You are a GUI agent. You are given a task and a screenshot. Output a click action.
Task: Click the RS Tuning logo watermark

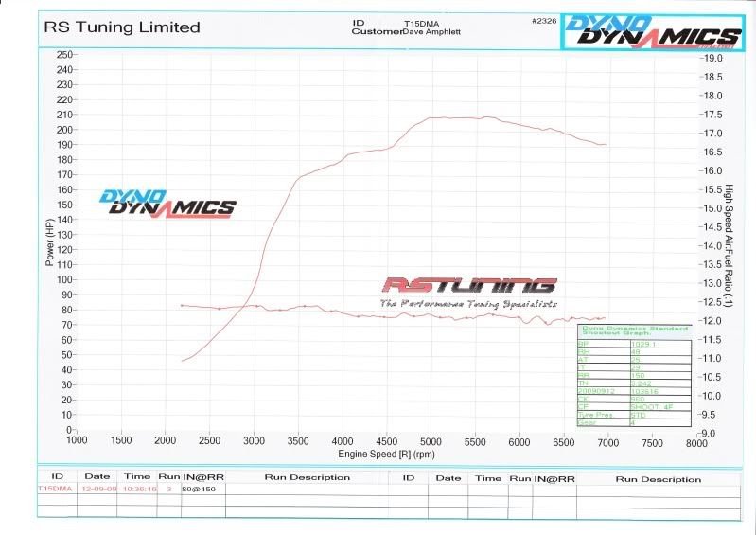468,285
